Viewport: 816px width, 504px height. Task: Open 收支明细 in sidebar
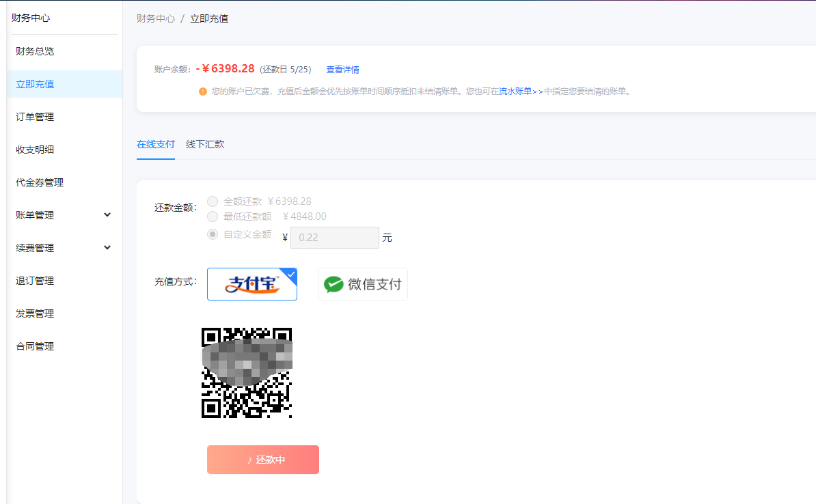click(35, 150)
